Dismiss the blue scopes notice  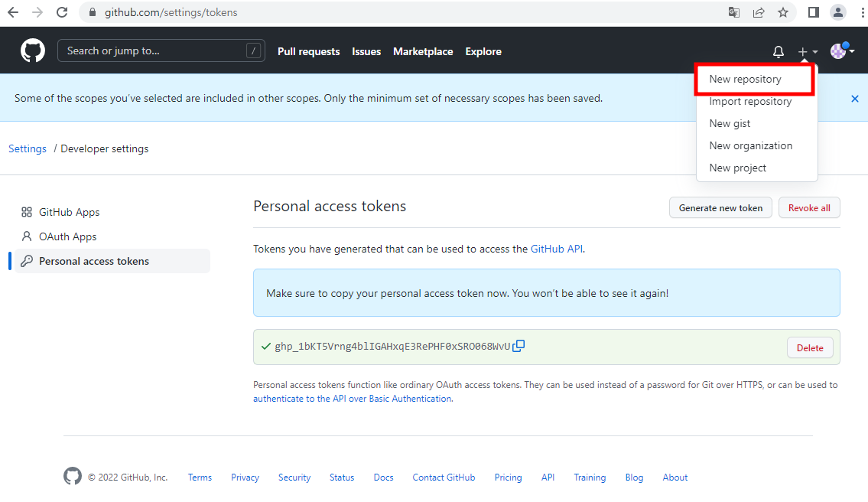point(855,99)
